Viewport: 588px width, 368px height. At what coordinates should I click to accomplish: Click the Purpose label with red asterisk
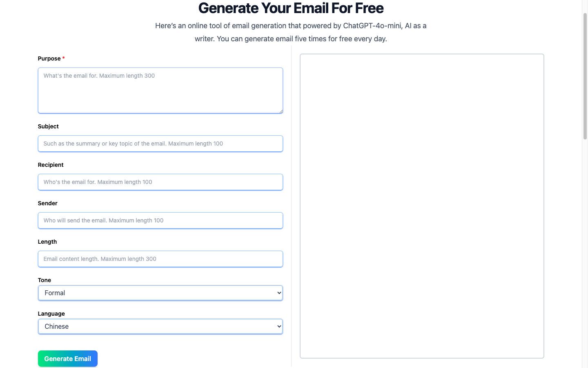pyautogui.click(x=51, y=58)
